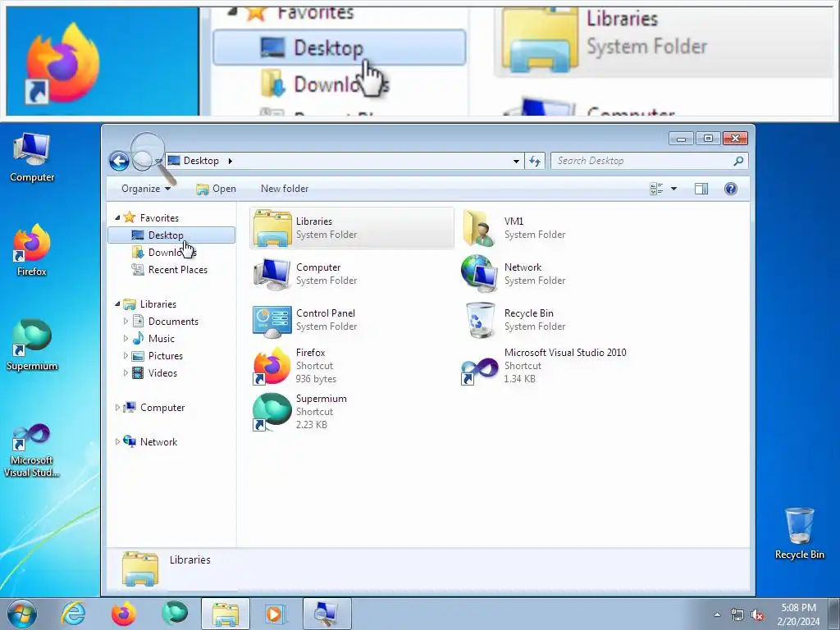Screen dimensions: 840x630
Task: Select the Firefox shortcut in the file list
Action: 295,365
